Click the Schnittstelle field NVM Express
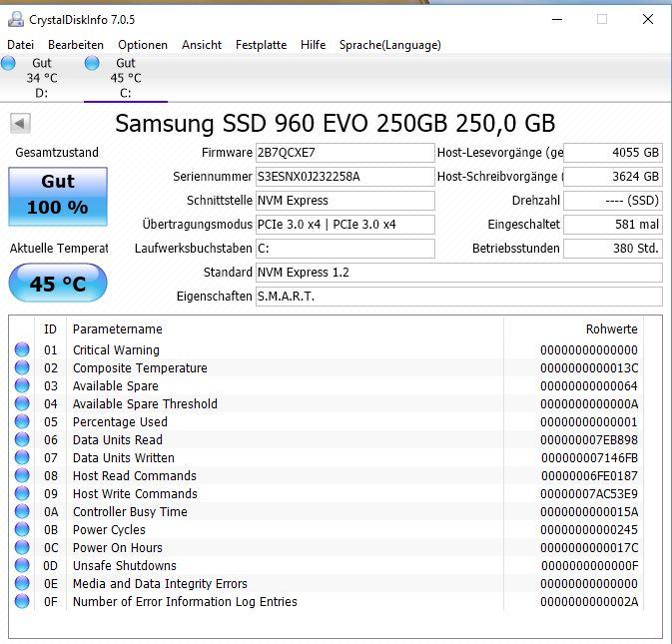 (x=345, y=201)
